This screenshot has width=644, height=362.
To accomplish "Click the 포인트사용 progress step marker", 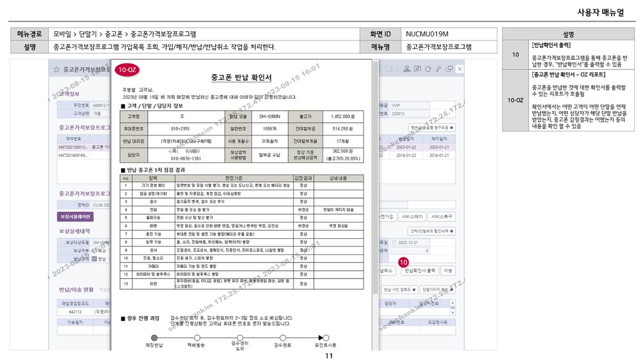I will [325, 337].
